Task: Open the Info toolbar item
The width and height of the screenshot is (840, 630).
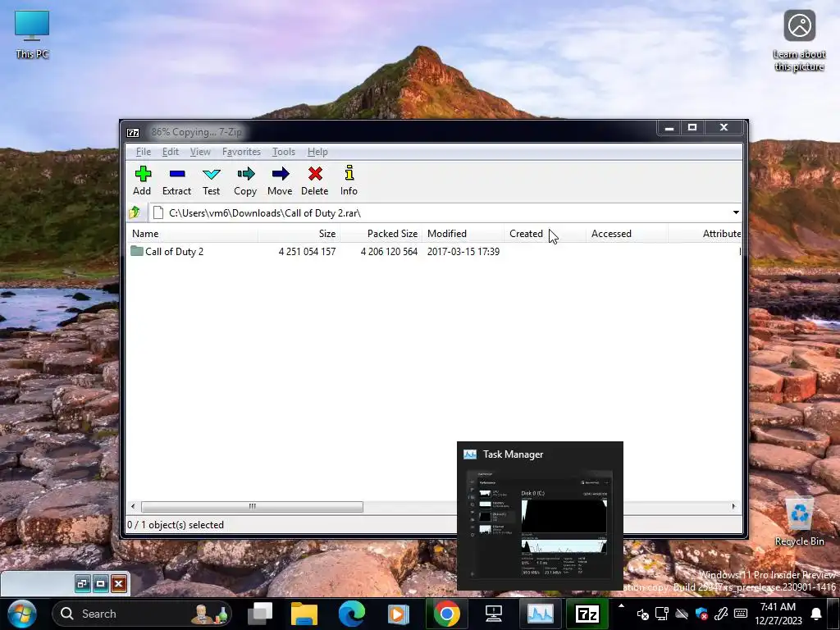Action: (x=349, y=180)
